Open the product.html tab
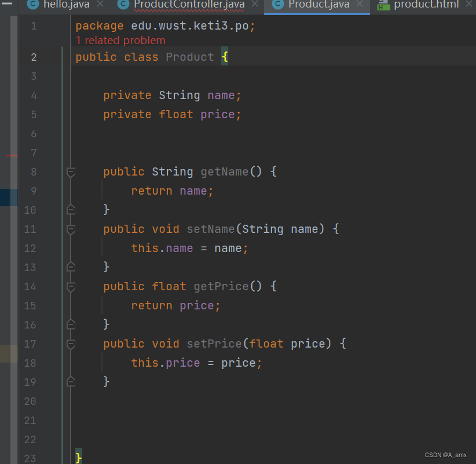This screenshot has height=464, width=476. click(426, 4)
